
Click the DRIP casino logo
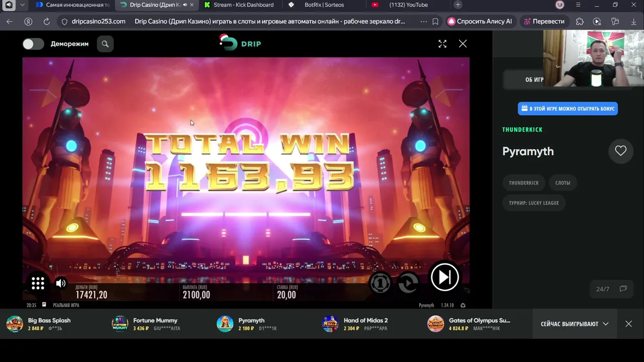tap(240, 43)
